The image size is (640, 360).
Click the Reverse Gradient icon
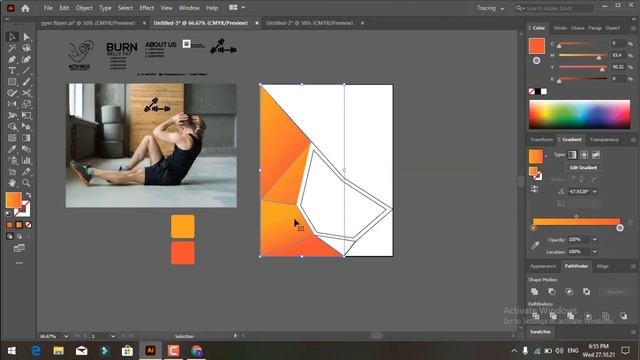pos(535,189)
